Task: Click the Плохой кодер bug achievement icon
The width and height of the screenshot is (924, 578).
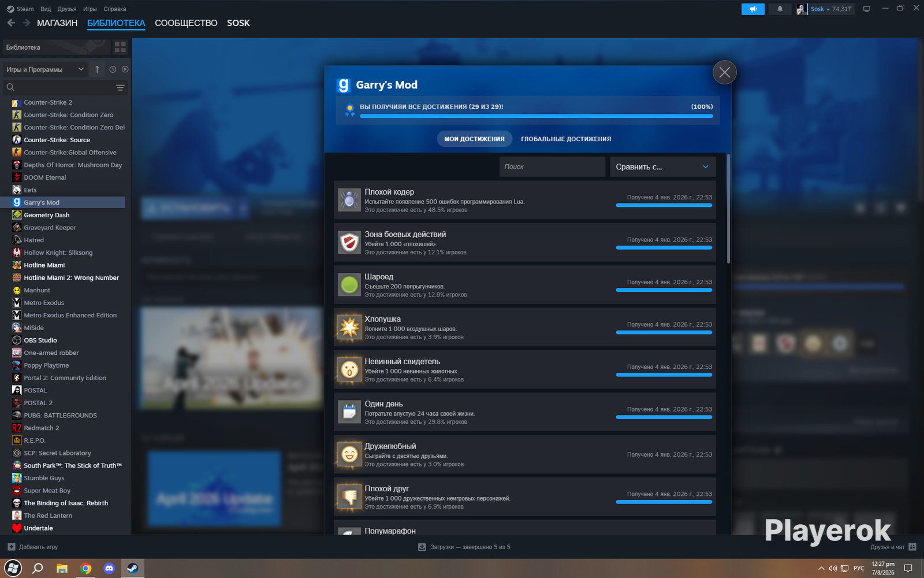Action: [x=349, y=200]
